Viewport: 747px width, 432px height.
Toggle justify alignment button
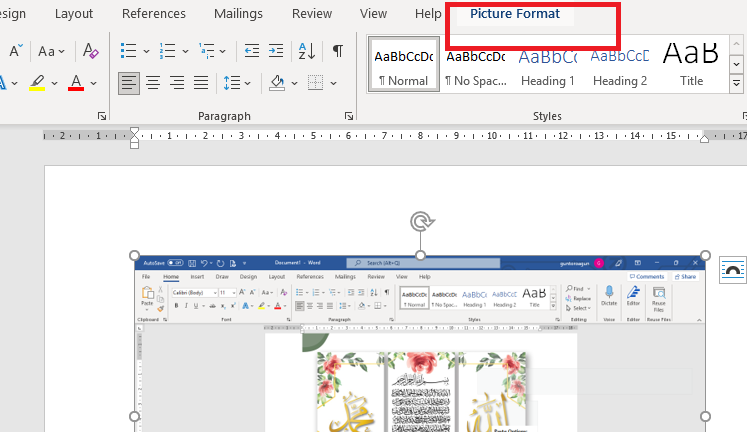[x=201, y=83]
